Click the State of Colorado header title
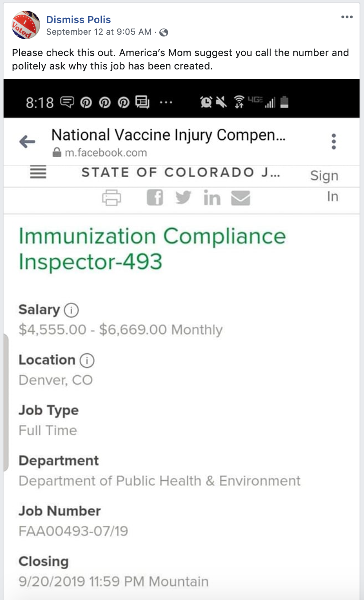Screen dimensions: 364x600 click(x=181, y=172)
